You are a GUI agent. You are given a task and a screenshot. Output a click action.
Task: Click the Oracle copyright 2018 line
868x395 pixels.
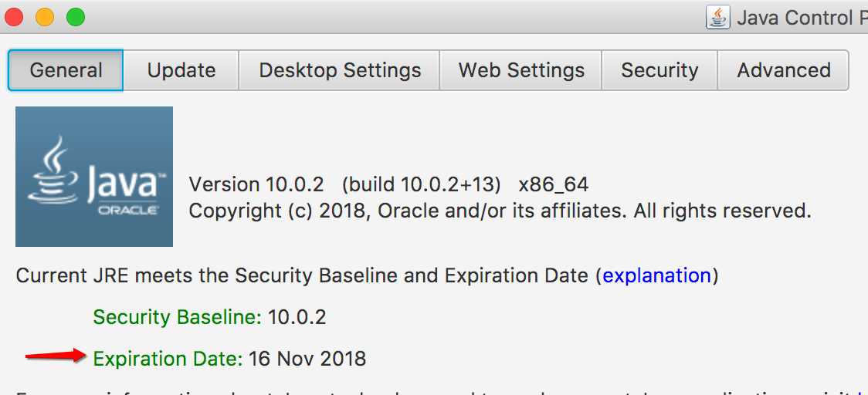[x=500, y=211]
